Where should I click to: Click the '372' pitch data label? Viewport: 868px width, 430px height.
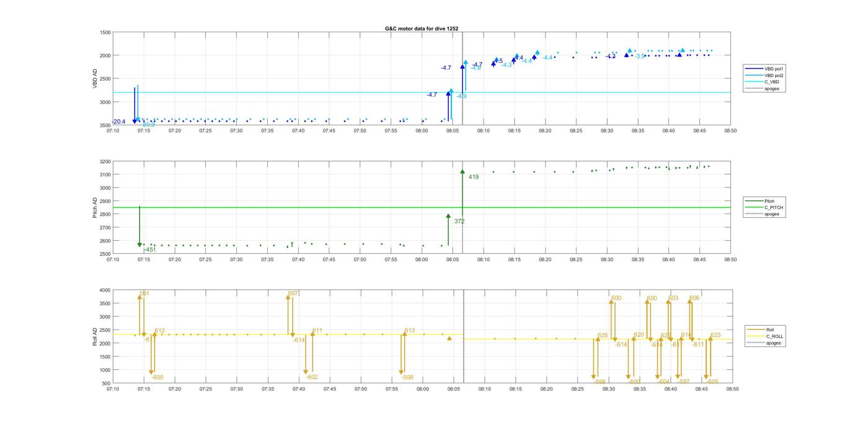459,222
